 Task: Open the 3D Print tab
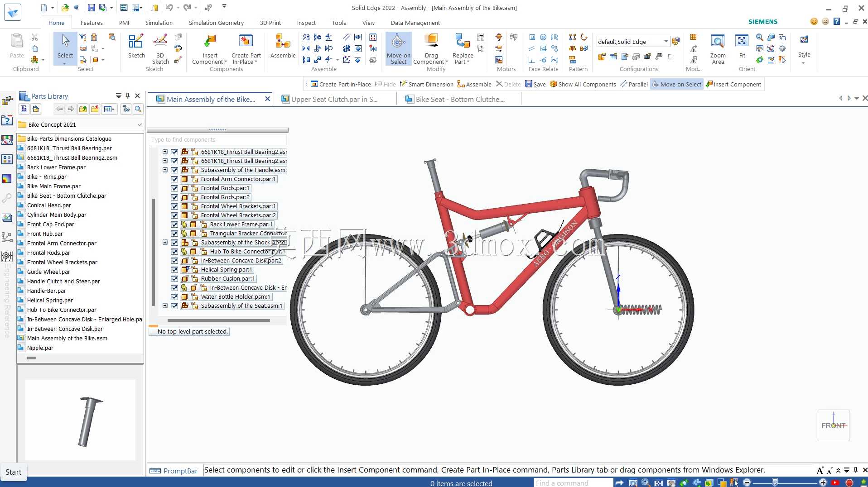[270, 23]
